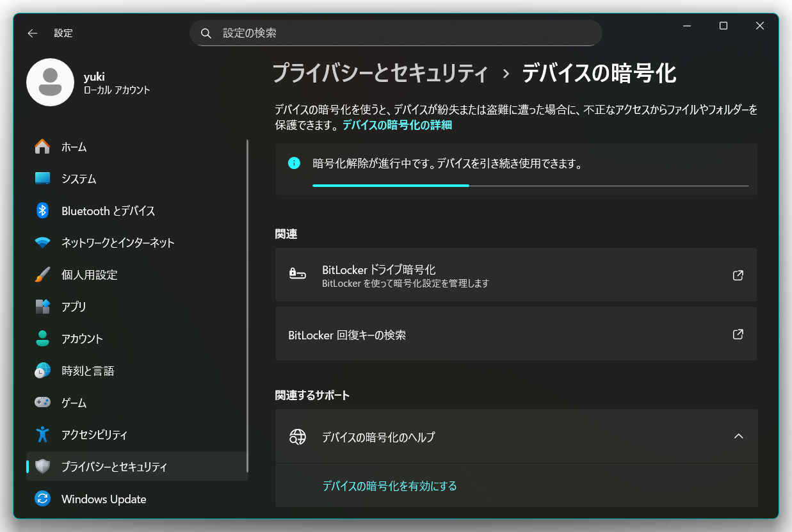Viewport: 792px width, 532px height.
Task: Select 時刻と言語 in navigation
Action: [88, 371]
